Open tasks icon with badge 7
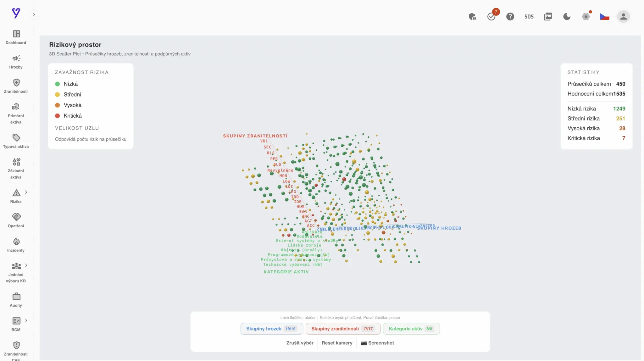The height and width of the screenshot is (361, 644). 491,16
